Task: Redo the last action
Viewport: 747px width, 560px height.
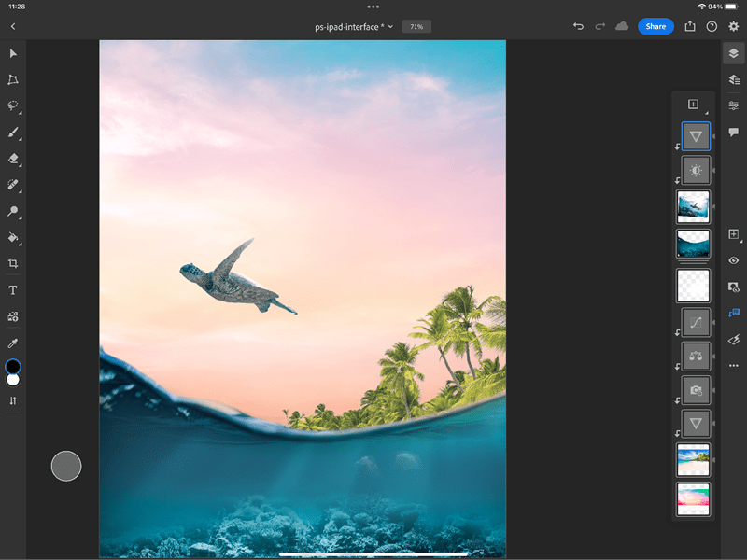Action: click(600, 27)
